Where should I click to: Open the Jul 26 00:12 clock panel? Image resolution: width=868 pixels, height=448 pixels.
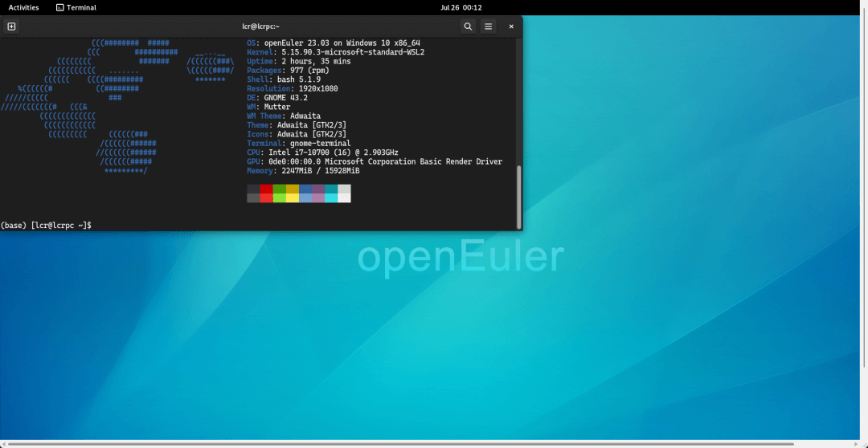pyautogui.click(x=461, y=7)
